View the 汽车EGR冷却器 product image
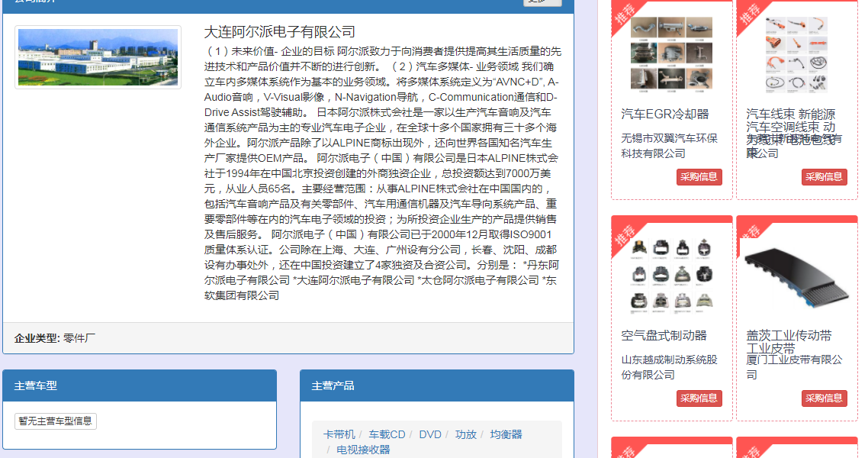868x458 pixels. point(671,53)
